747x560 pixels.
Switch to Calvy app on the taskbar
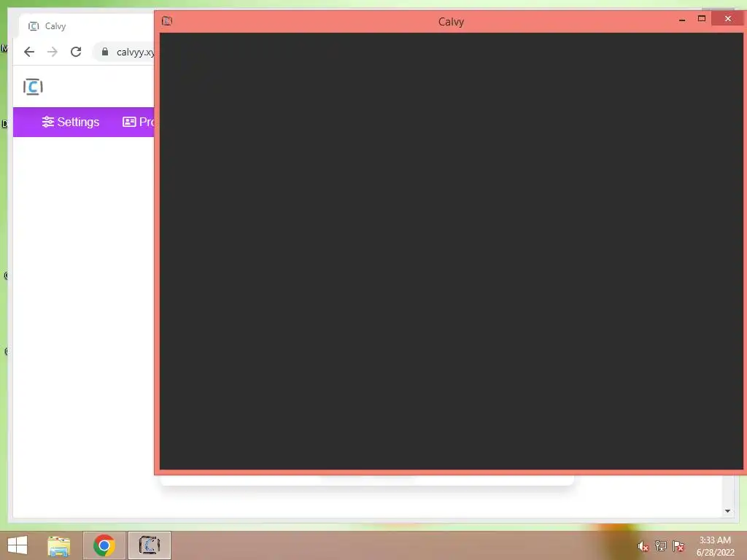[x=149, y=545]
